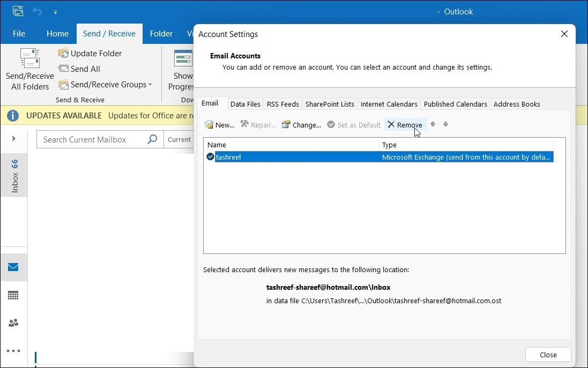Click the Send/Receive icon in the Quick Access Toolbar
Image resolution: width=588 pixels, height=368 pixels.
[18, 11]
